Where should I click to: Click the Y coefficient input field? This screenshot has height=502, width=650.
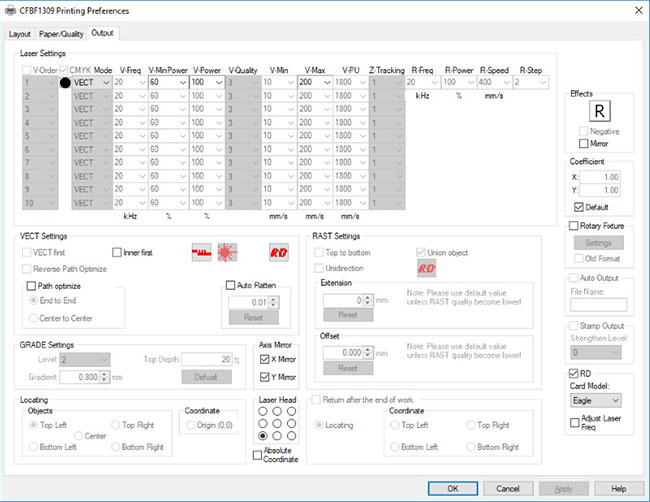600,190
